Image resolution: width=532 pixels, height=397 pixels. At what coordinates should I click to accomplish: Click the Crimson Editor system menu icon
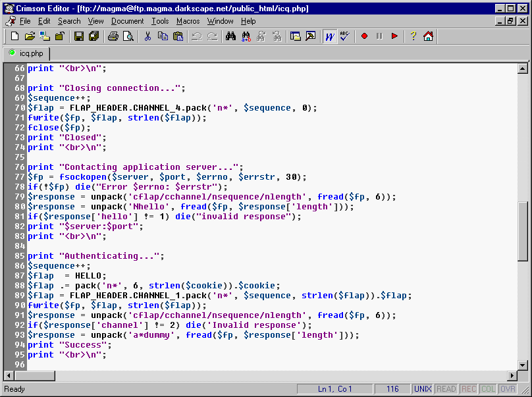(x=9, y=8)
